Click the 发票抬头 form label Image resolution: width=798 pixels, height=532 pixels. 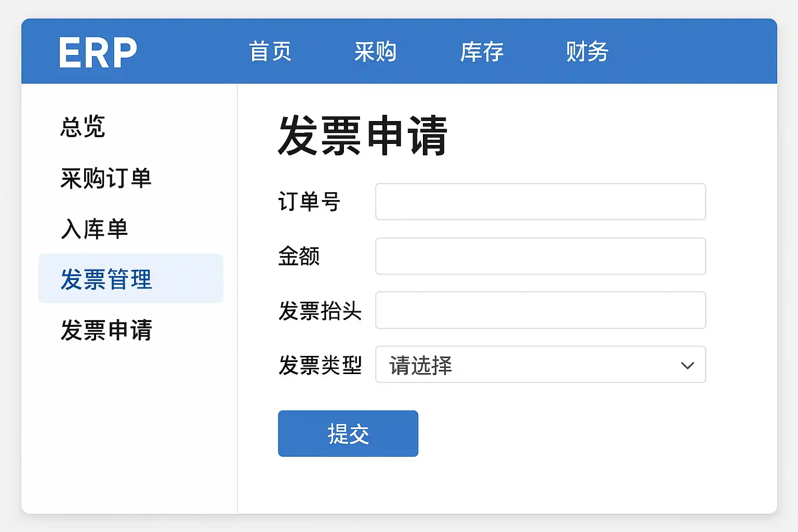[320, 311]
